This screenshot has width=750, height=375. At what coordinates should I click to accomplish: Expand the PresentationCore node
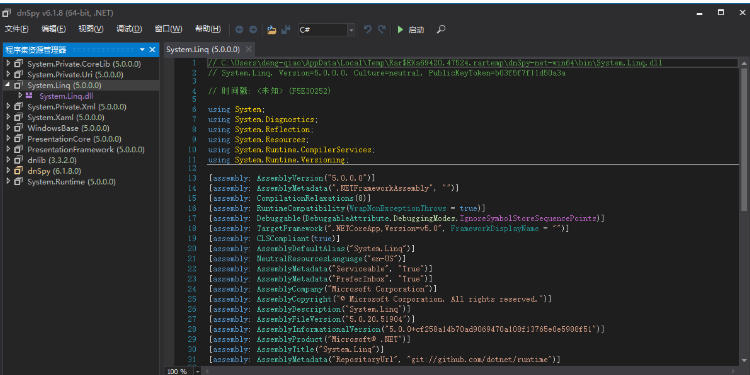pyautogui.click(x=8, y=139)
